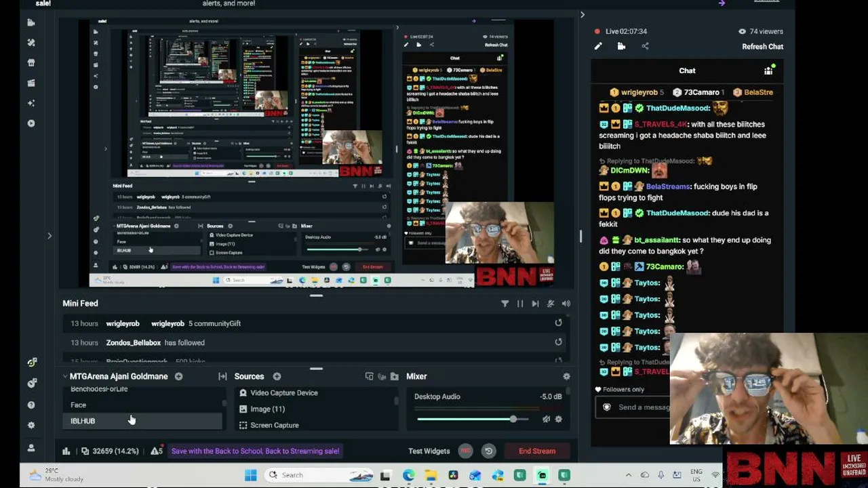Open the Themes icon in the sidebar

click(x=31, y=42)
